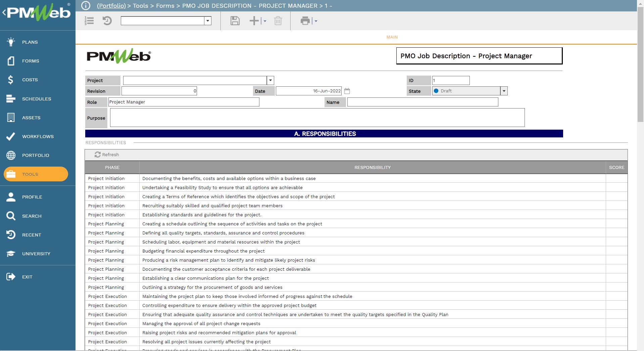Sort by the SCORE column header

click(x=617, y=167)
